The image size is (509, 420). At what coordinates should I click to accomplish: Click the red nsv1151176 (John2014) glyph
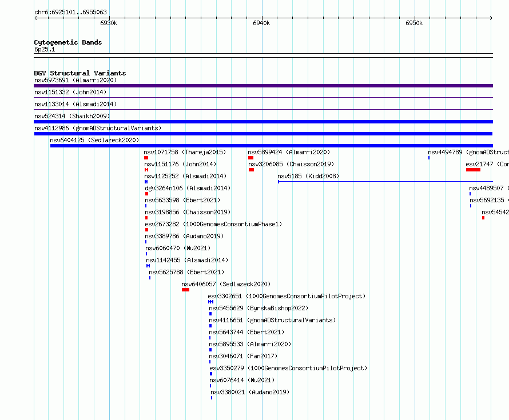pos(146,170)
